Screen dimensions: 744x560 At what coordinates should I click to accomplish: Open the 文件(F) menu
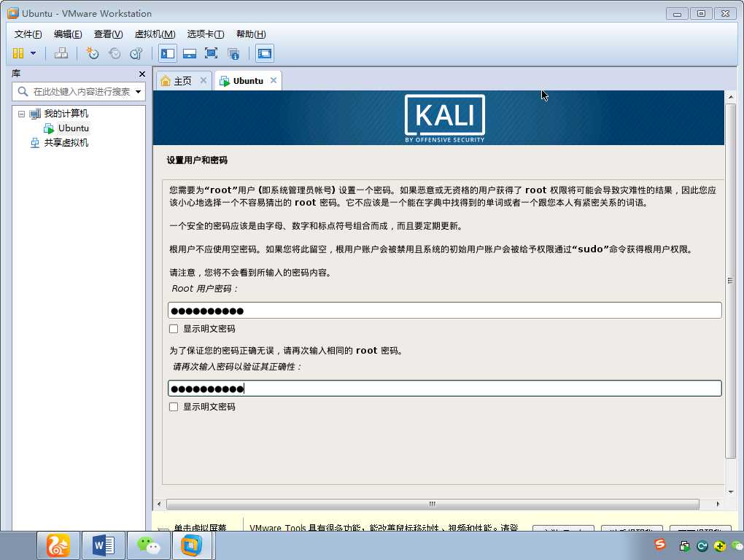coord(28,34)
